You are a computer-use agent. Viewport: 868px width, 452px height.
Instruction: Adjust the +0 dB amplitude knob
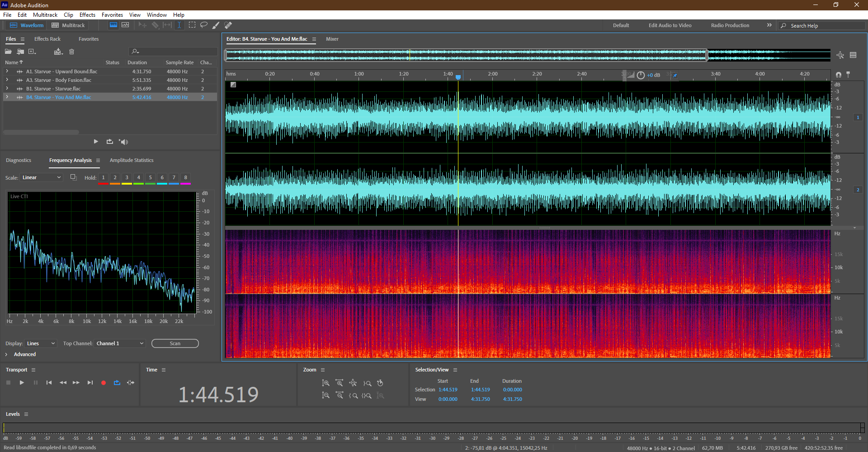point(641,75)
